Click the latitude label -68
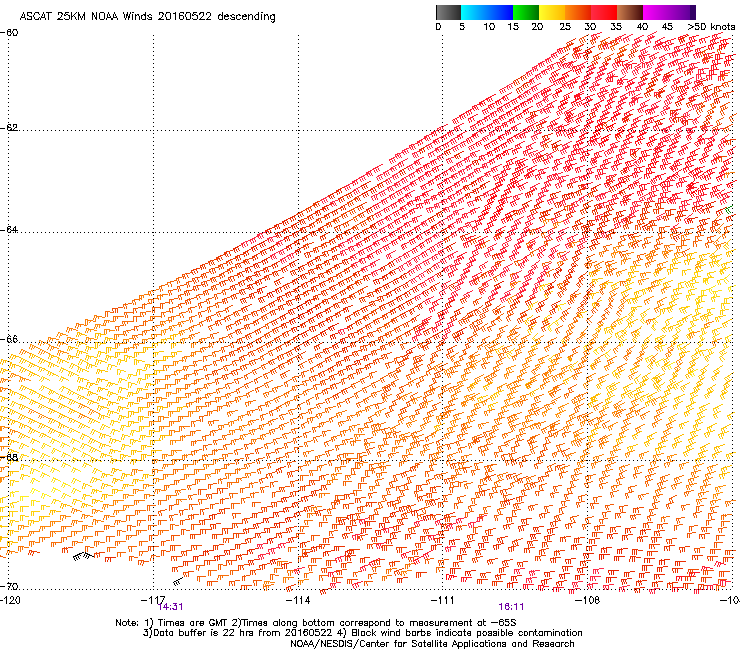 click(x=9, y=457)
